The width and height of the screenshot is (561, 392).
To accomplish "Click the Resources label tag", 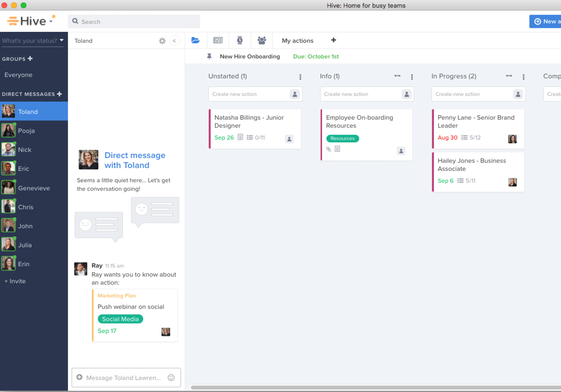I will click(343, 138).
